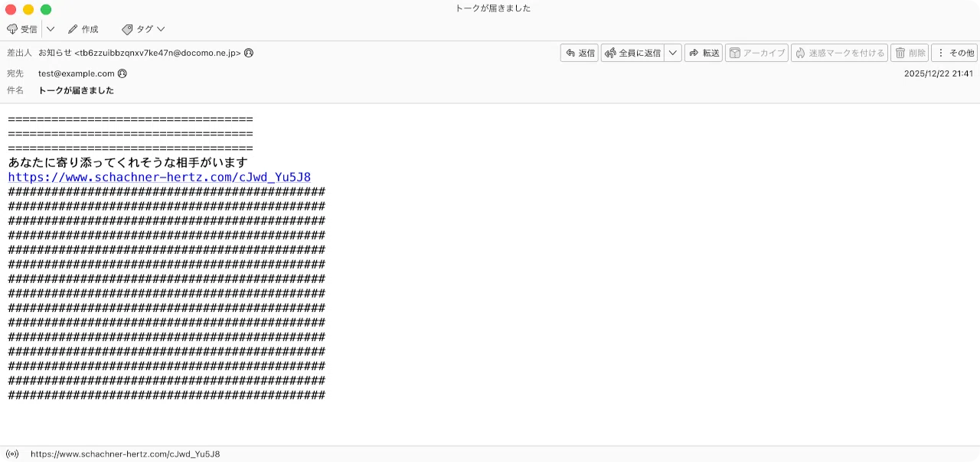Click the yellow minimize window button
Image resolution: width=980 pixels, height=462 pixels.
pos(28,9)
